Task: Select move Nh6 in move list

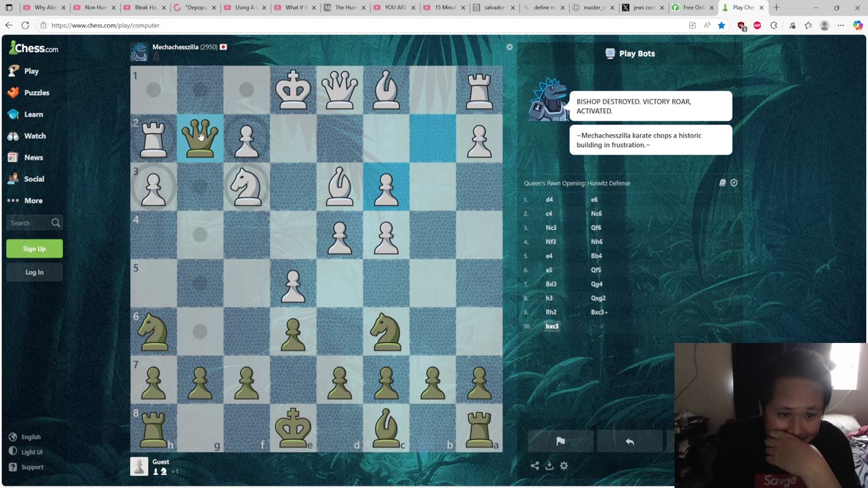Action: (597, 242)
